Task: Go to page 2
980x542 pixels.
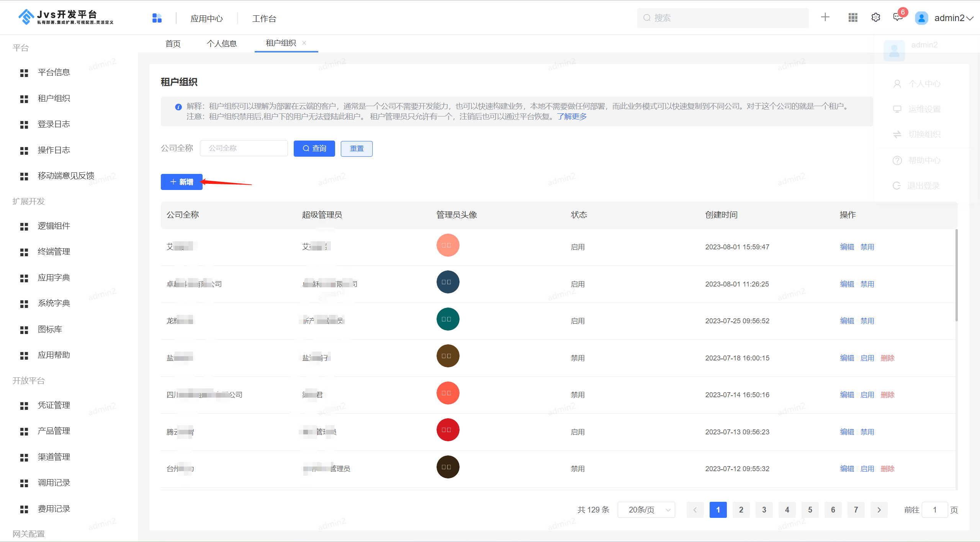Action: pos(741,510)
